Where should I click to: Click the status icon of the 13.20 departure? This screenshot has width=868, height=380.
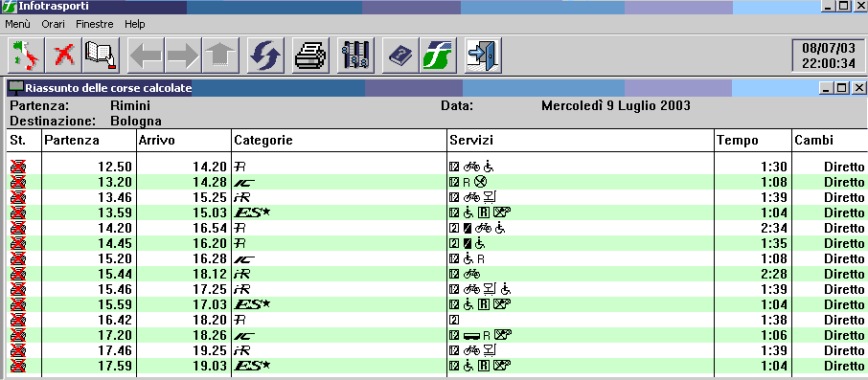pos(18,182)
